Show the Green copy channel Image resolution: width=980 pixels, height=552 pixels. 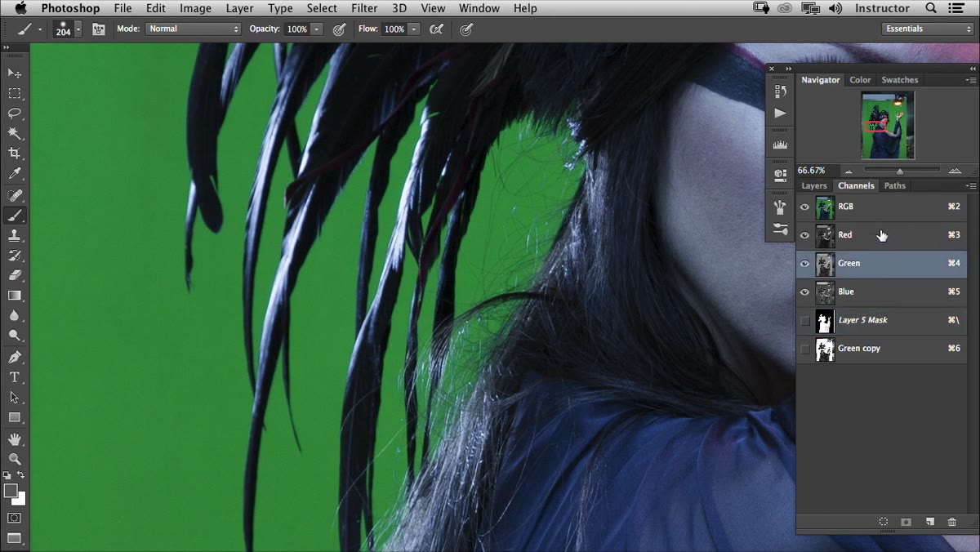pyautogui.click(x=804, y=349)
